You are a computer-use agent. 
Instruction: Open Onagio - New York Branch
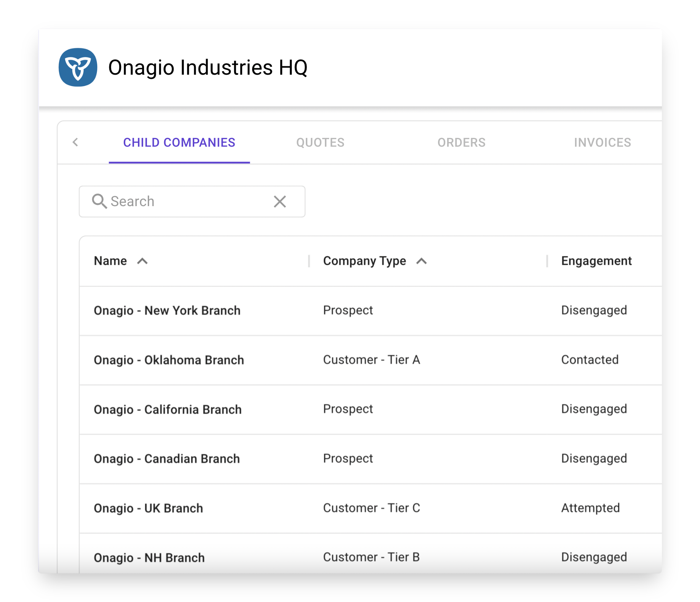click(167, 311)
